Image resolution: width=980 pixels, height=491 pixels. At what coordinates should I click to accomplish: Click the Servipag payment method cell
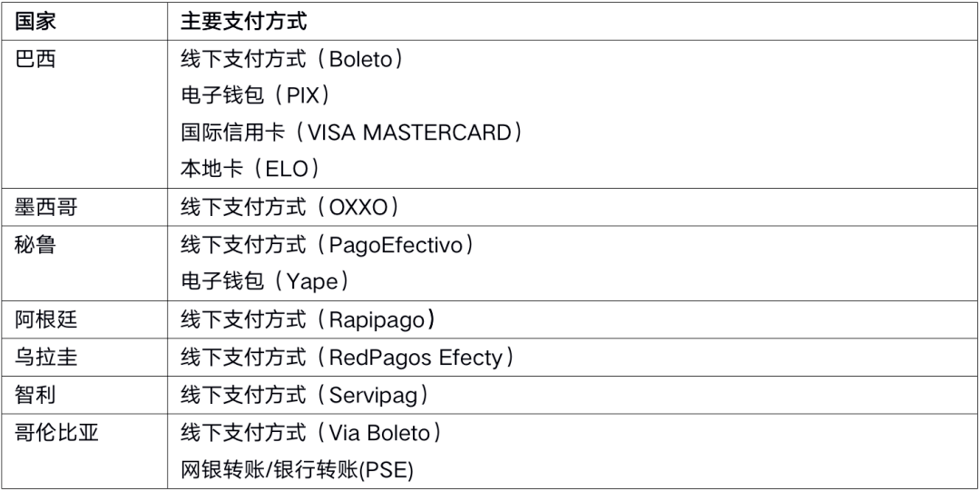coord(305,395)
